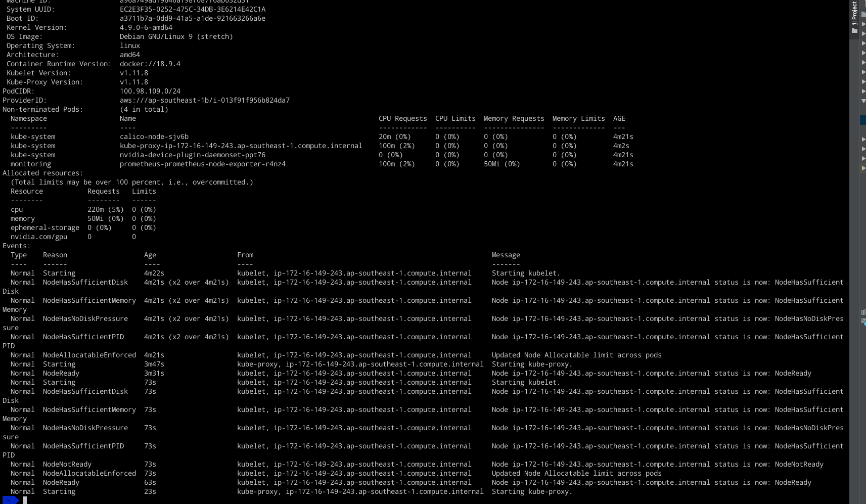Click the From column header in Events
The image size is (866, 504).
pyautogui.click(x=245, y=255)
